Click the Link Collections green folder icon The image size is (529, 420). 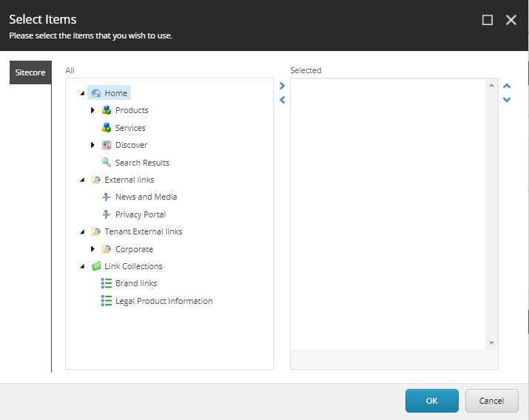(x=96, y=266)
